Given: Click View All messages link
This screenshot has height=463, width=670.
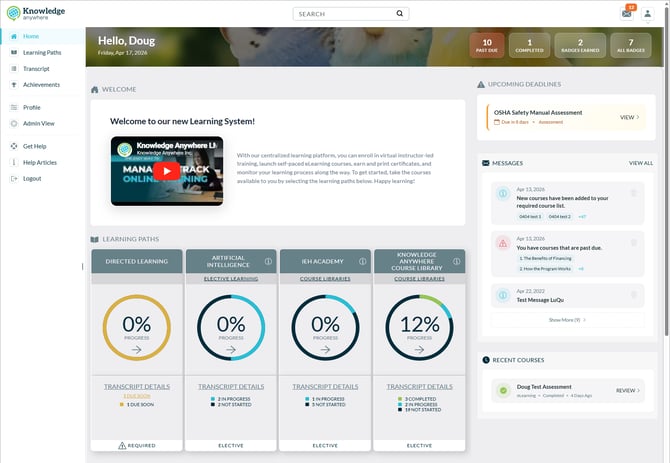Looking at the screenshot, I should coord(641,163).
